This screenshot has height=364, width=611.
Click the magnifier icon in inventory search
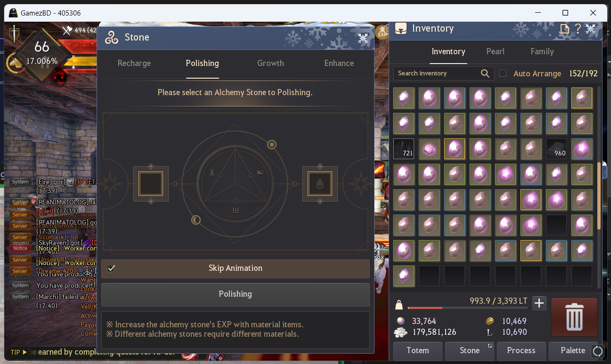coord(485,73)
